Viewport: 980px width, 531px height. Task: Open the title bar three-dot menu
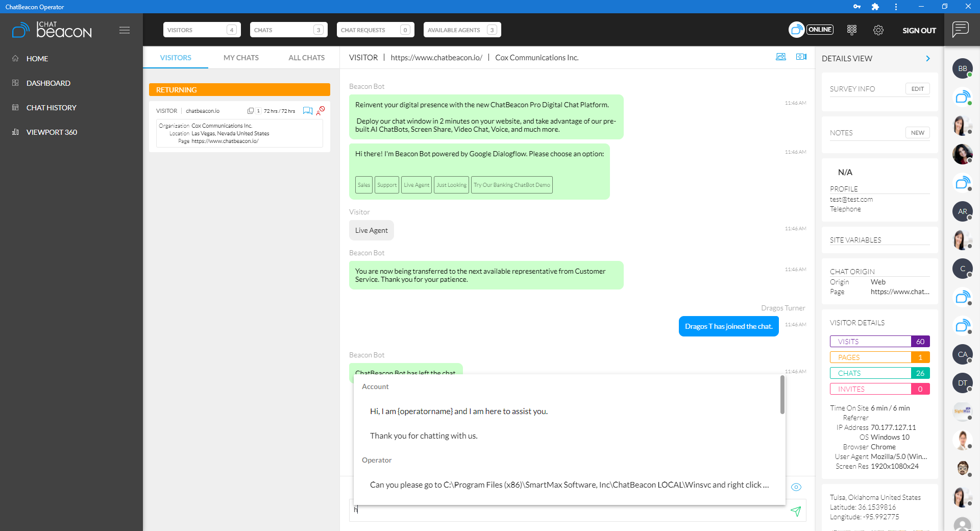tap(896, 7)
